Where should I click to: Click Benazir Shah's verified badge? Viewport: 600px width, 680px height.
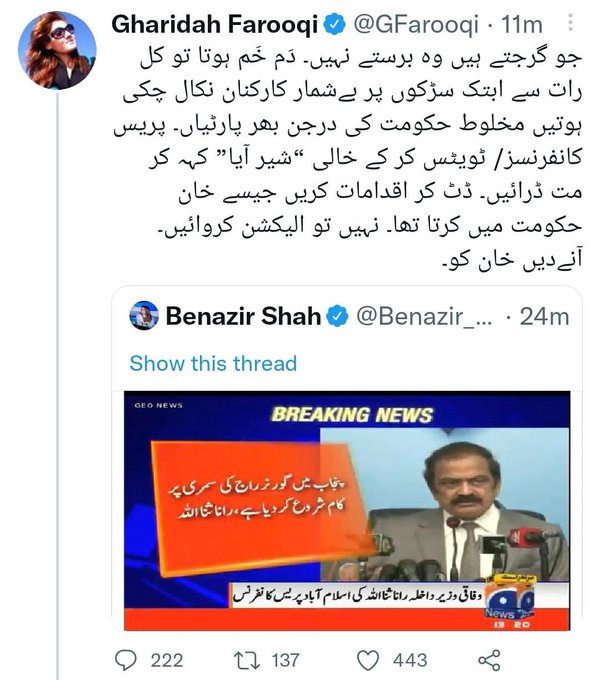click(x=337, y=316)
